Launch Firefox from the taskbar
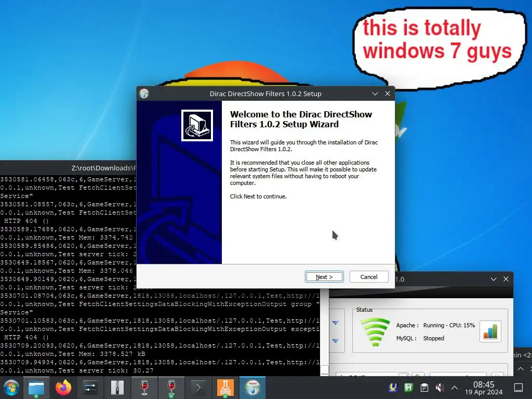 click(63, 388)
